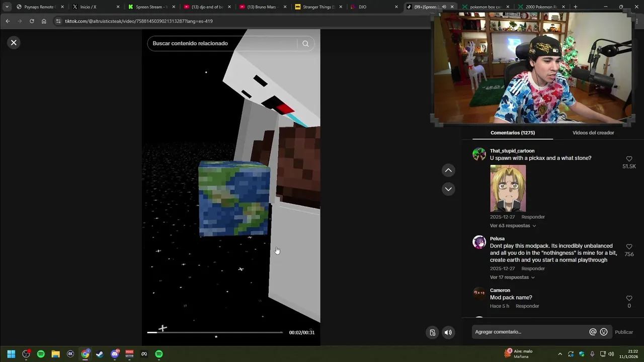
Task: Close the TikTok video viewer
Action: click(14, 43)
